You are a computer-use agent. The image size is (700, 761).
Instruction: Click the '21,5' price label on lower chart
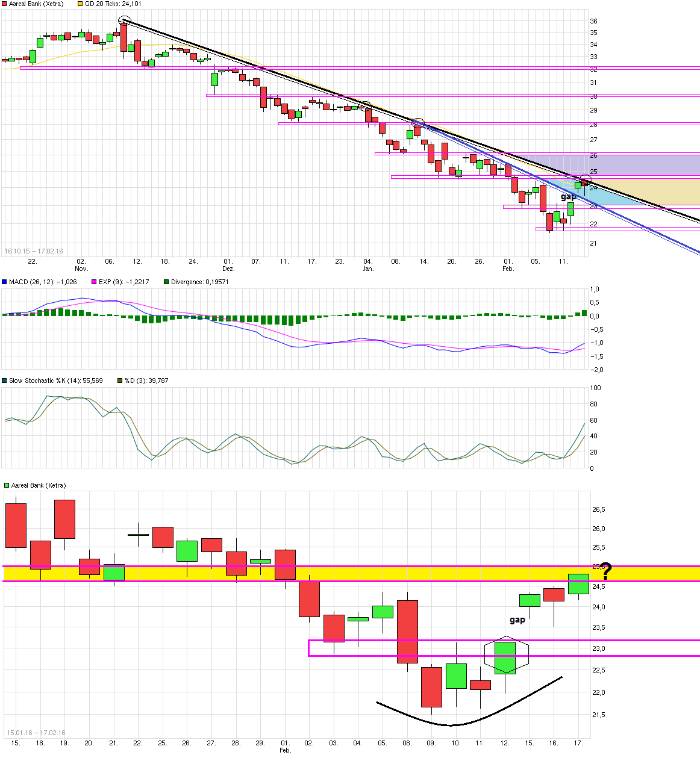(599, 715)
